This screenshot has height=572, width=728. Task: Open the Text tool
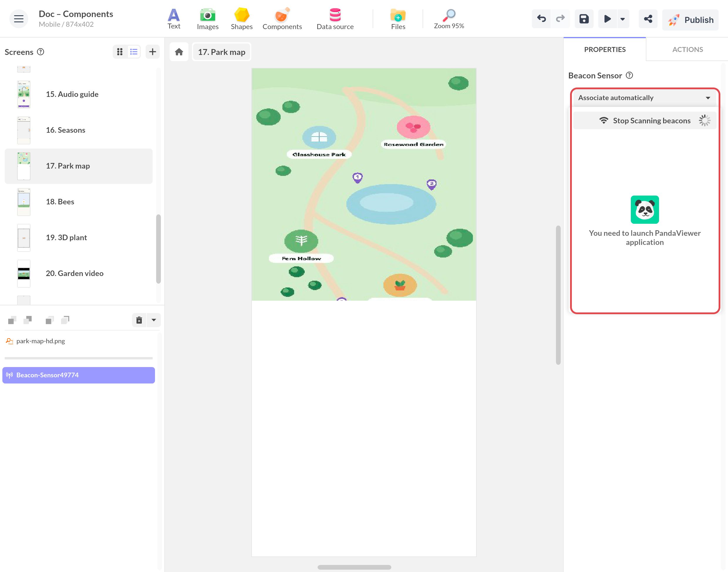click(174, 19)
